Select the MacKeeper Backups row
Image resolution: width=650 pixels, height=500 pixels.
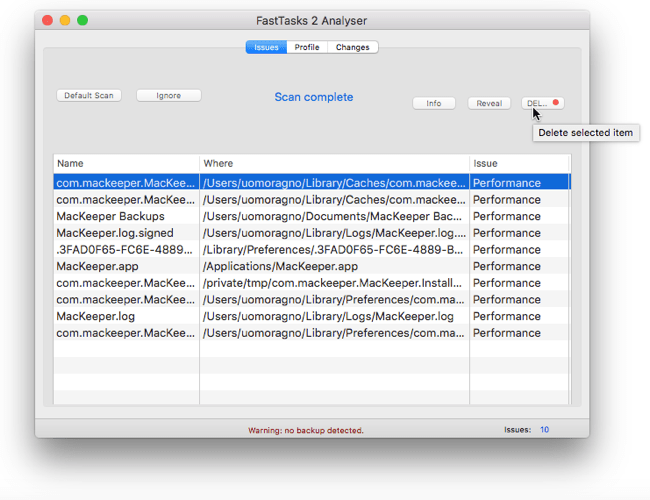pyautogui.click(x=312, y=216)
